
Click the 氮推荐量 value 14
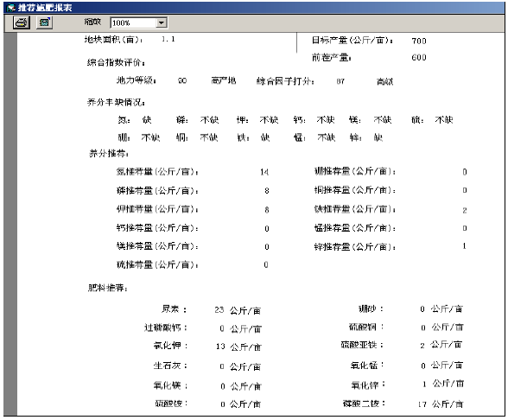pos(264,172)
